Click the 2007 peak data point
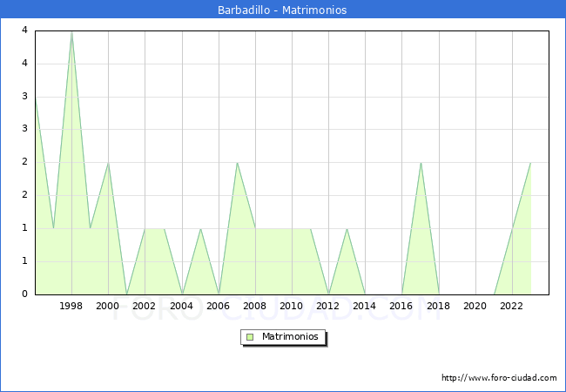This screenshot has height=392, width=566. (237, 163)
